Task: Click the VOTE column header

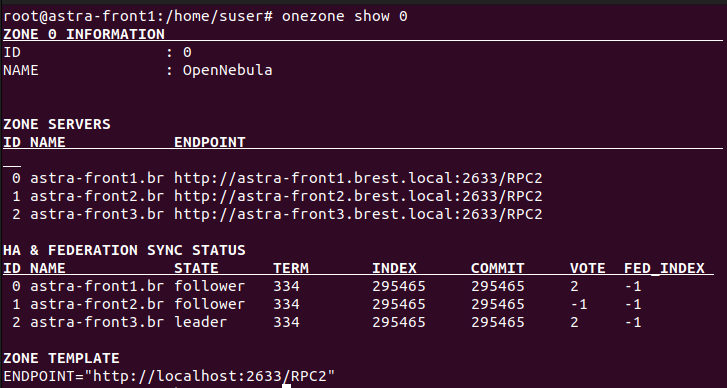Action: click(x=587, y=268)
